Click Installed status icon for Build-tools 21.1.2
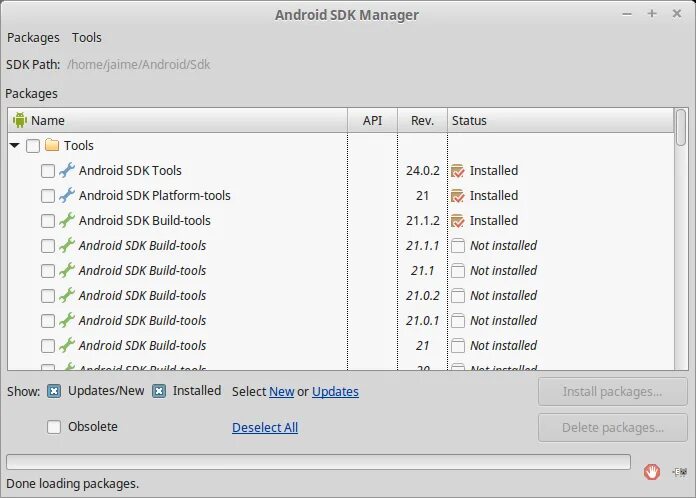The width and height of the screenshot is (696, 498). [458, 221]
